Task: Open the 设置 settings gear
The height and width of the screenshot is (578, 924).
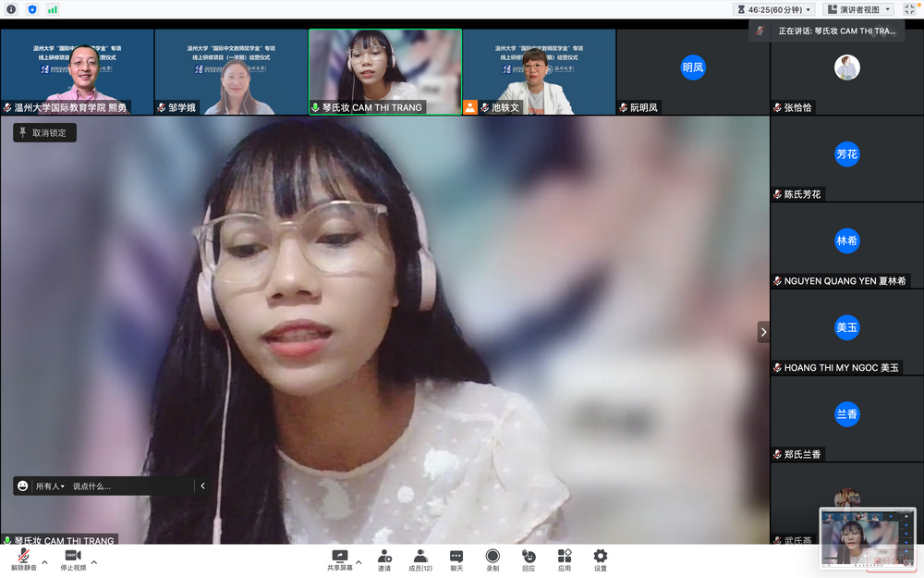Action: (601, 556)
